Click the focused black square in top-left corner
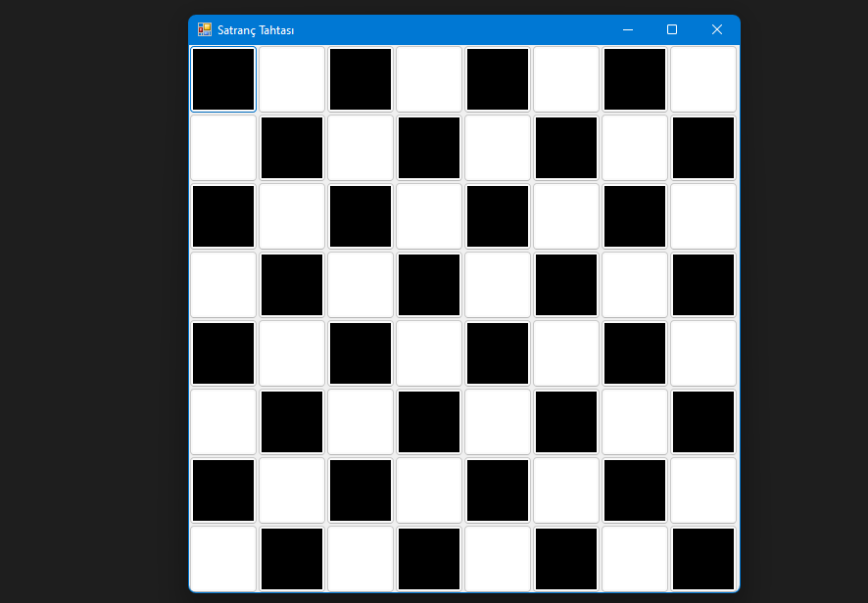The image size is (868, 603). (223, 79)
